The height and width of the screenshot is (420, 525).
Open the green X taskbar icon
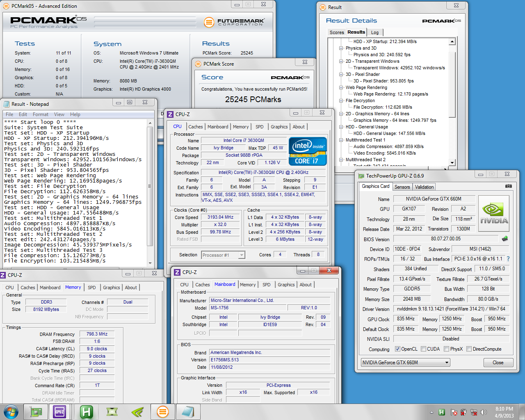point(112,412)
